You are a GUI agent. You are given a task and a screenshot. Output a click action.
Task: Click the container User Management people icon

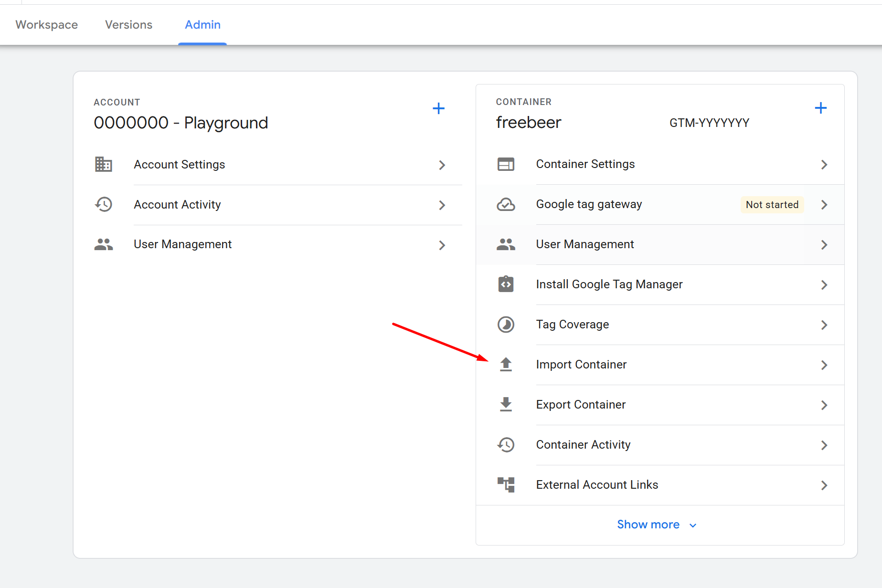point(506,244)
